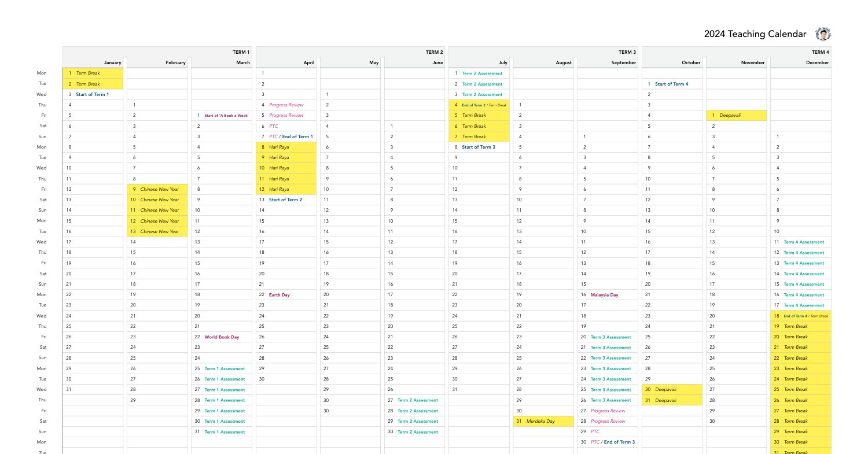Click November 1 'Deepavali' cell

(x=736, y=116)
